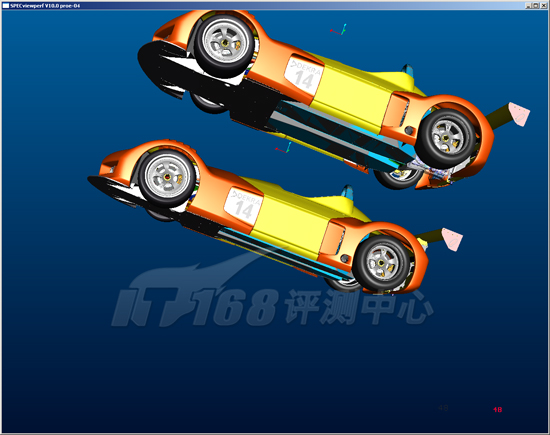Select the upper car's pink wing endplate
This screenshot has width=550, height=435.
519,114
